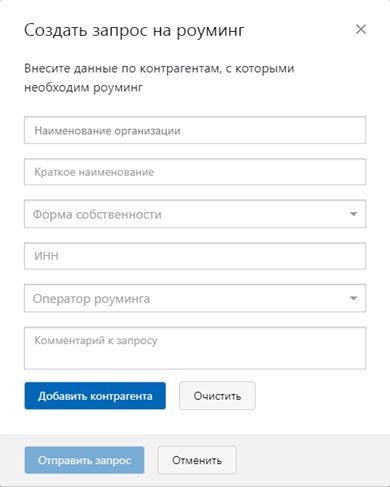The height and width of the screenshot is (487, 390).
Task: Click the Внесите данные по контрагентам instruction text
Action: (159, 78)
